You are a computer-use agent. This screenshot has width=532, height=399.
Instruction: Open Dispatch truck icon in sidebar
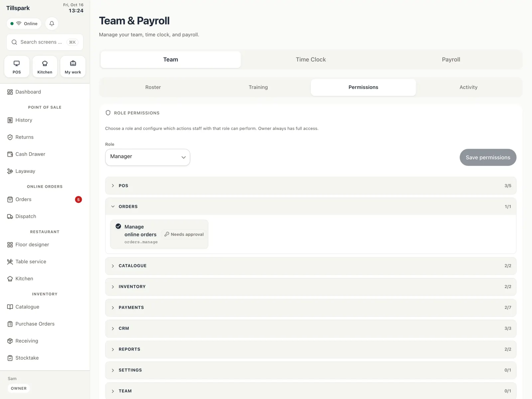click(10, 216)
